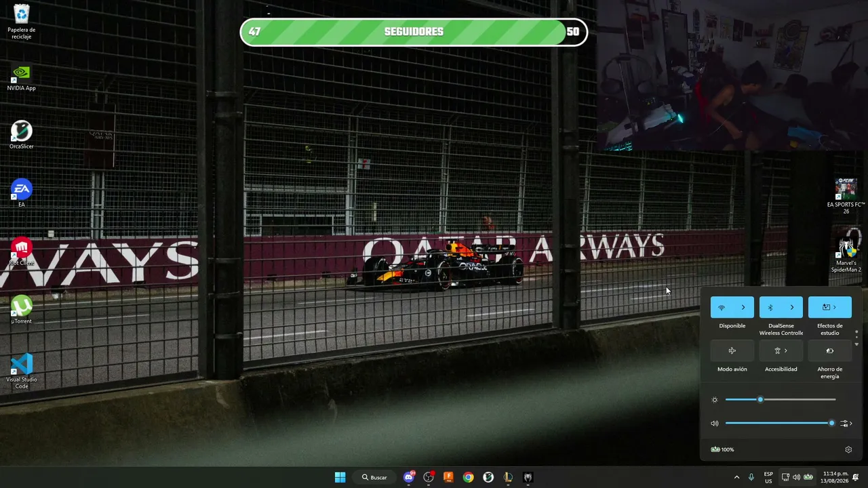
Task: Open the Accesibilidad options tile
Action: click(x=781, y=351)
